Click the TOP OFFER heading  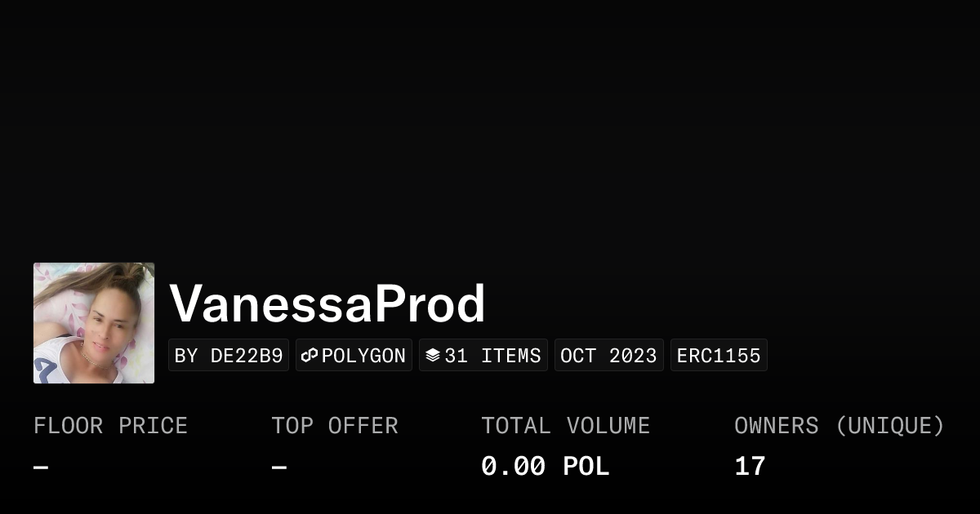click(335, 426)
